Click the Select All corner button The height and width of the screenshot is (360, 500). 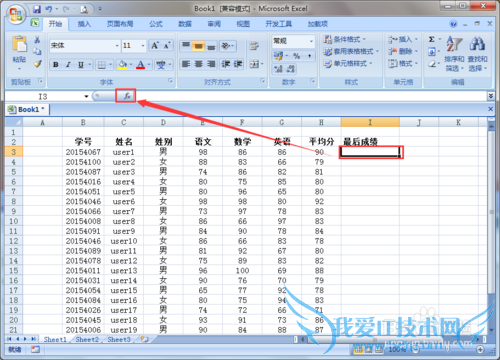pos(14,122)
